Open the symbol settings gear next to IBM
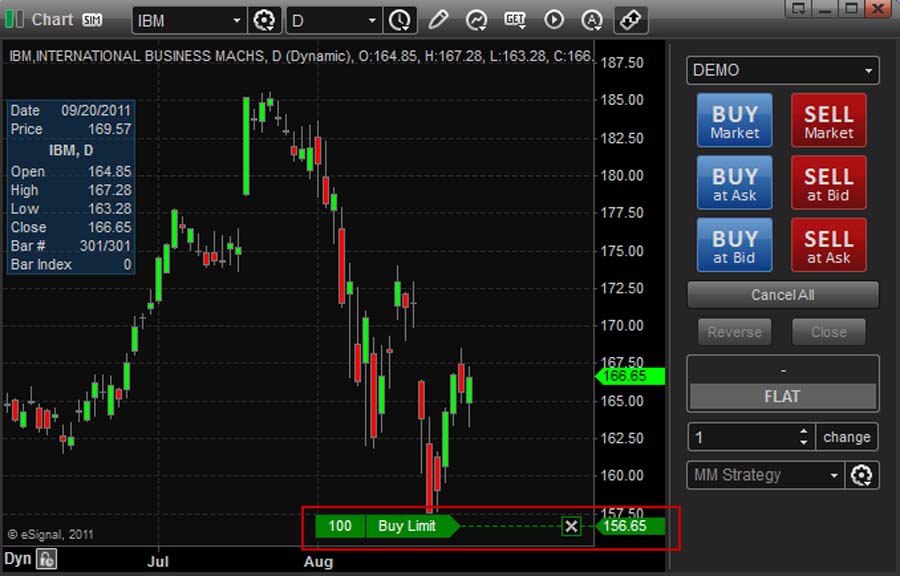The width and height of the screenshot is (900, 576). (x=264, y=21)
